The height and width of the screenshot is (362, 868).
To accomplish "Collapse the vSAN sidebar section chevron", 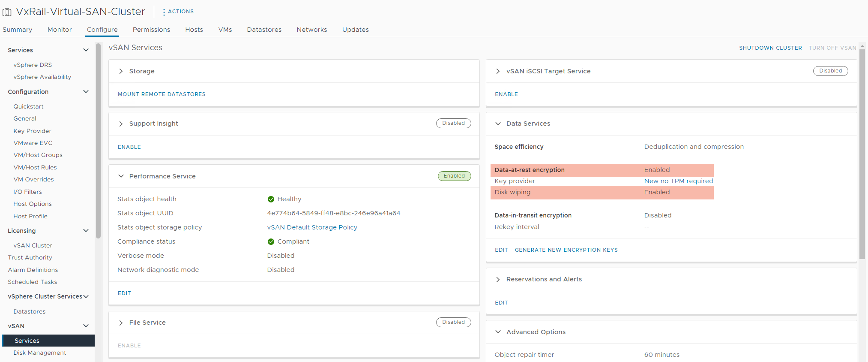I will pos(86,326).
